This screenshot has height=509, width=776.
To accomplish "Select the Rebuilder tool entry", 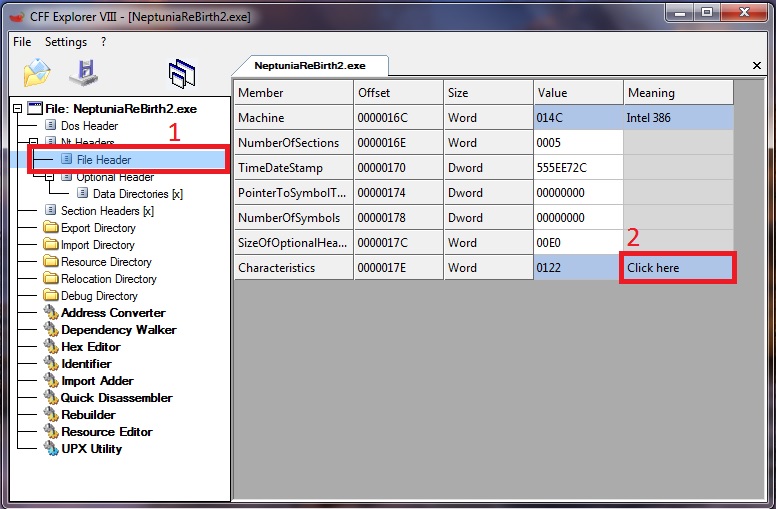I will (x=88, y=414).
